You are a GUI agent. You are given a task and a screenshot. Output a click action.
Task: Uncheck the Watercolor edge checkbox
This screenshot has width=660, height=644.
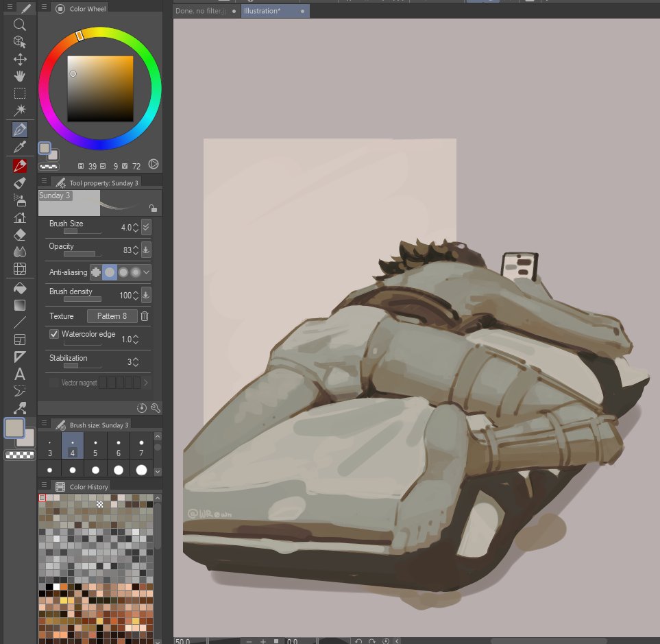(x=54, y=334)
